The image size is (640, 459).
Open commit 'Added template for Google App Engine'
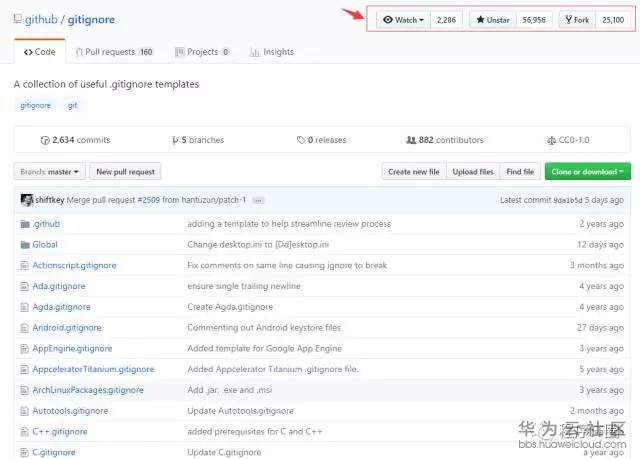coord(264,349)
